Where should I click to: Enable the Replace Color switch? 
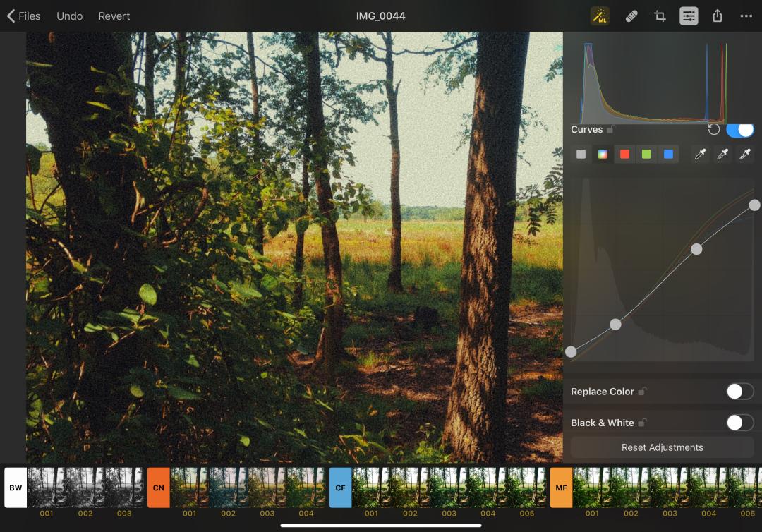[x=739, y=392]
